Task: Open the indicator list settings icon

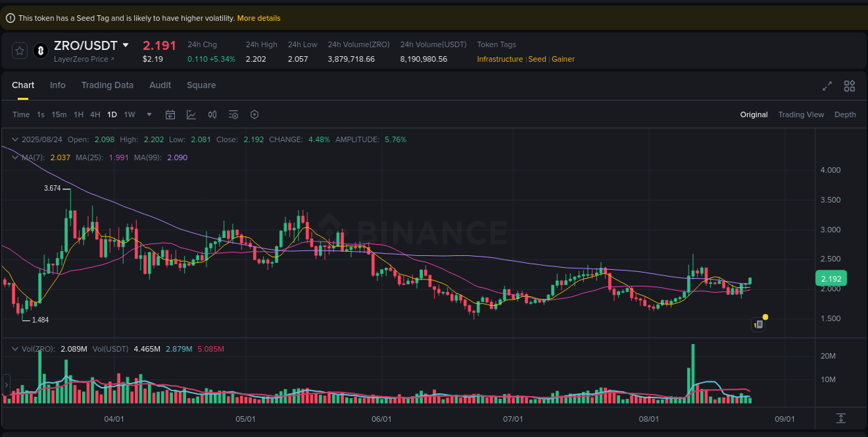Action: (x=233, y=114)
